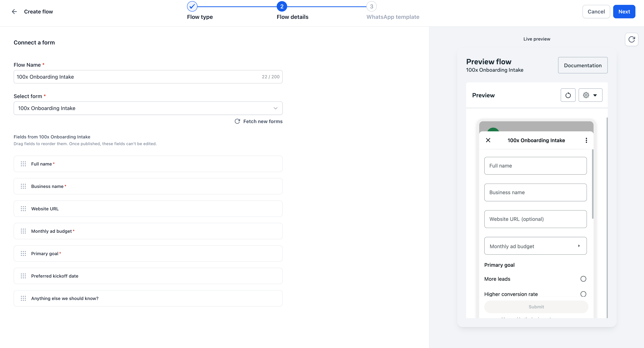The width and height of the screenshot is (644, 348).
Task: Click the 'Preferred kickoff date' field row text
Action: pyautogui.click(x=55, y=276)
